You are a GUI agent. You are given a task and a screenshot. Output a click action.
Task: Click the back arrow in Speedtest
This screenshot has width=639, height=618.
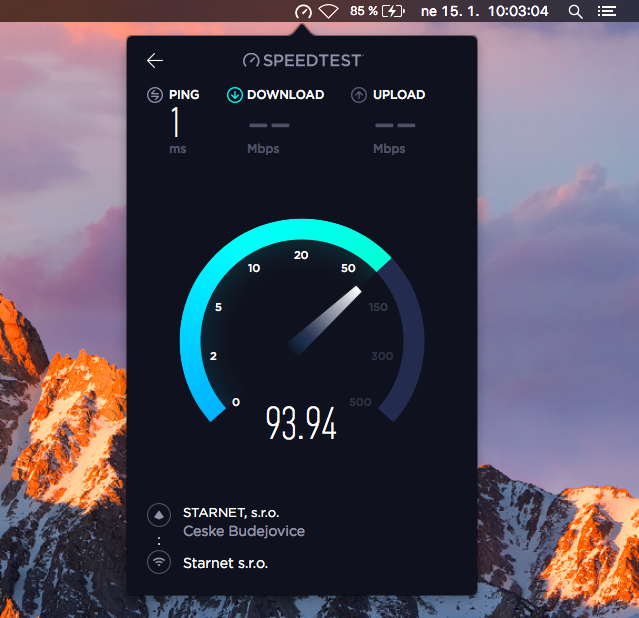(x=155, y=61)
